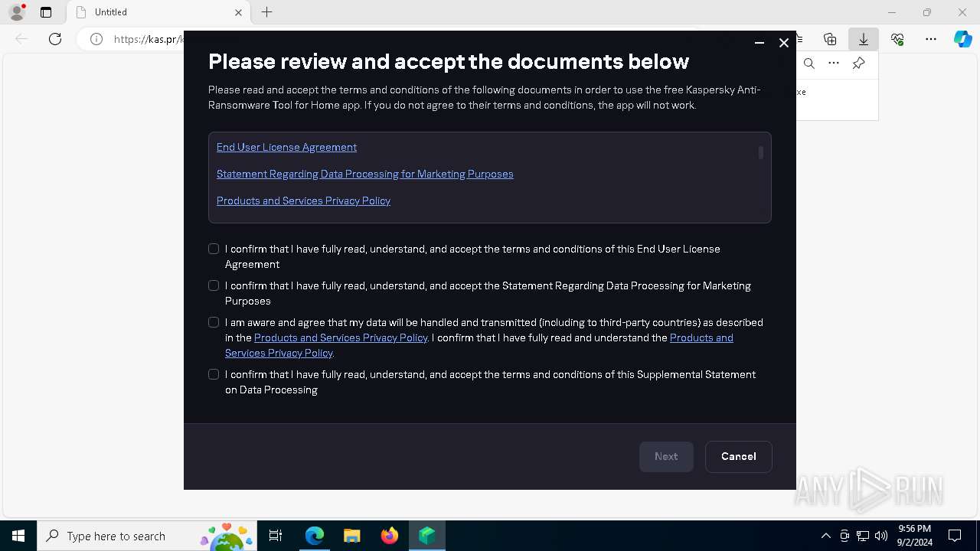Viewport: 980px width, 551px height.
Task: Click the documents list scrollbar thumb
Action: click(761, 153)
